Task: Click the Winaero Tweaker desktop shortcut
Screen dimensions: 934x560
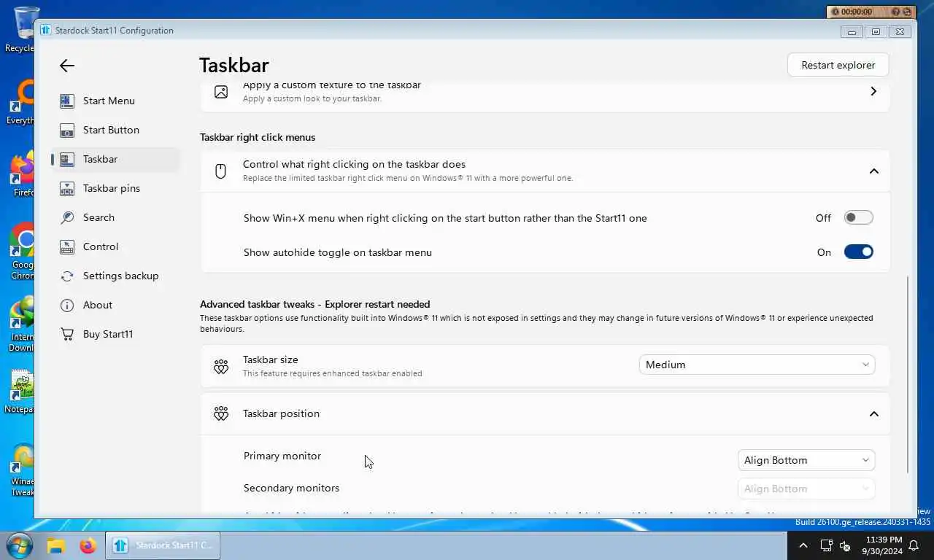Action: click(21, 470)
